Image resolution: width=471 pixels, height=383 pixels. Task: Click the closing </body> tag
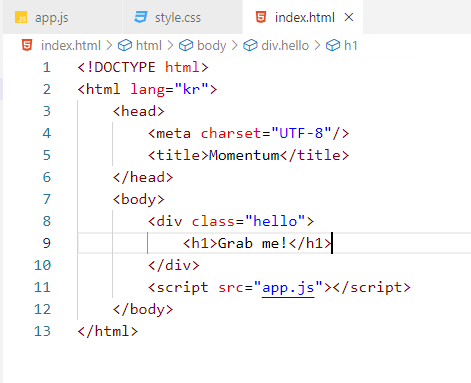point(143,309)
